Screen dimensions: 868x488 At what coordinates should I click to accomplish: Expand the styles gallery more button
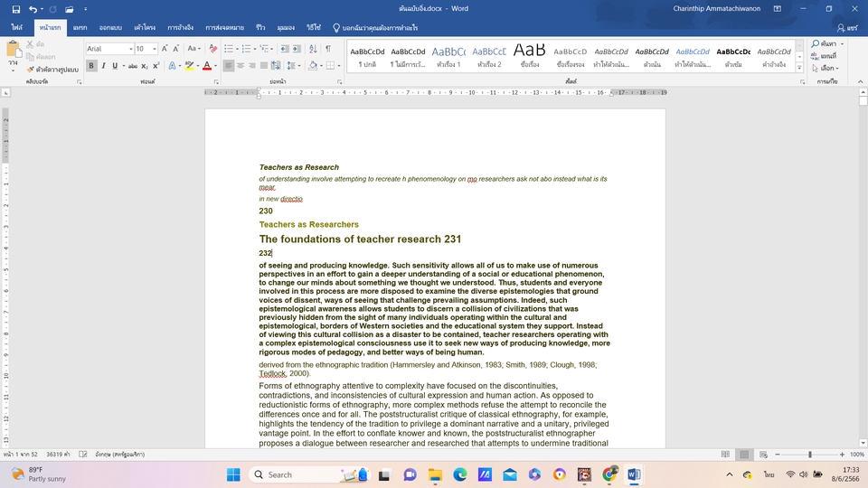coord(799,68)
